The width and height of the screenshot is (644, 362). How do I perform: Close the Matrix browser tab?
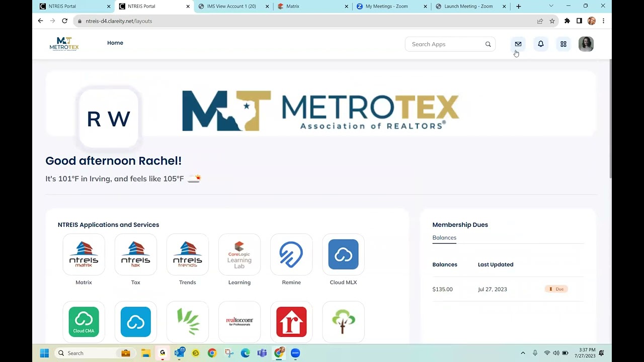coord(346,7)
